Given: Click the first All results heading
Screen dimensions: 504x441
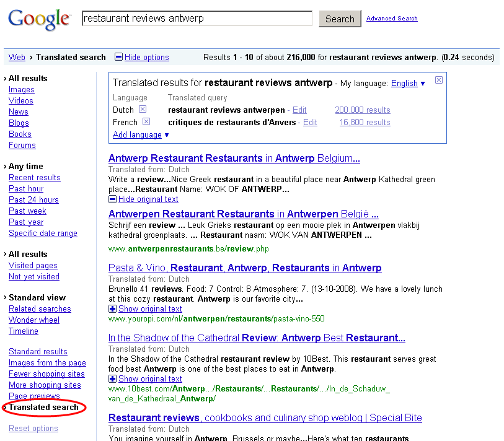Looking at the screenshot, I should (x=28, y=79).
